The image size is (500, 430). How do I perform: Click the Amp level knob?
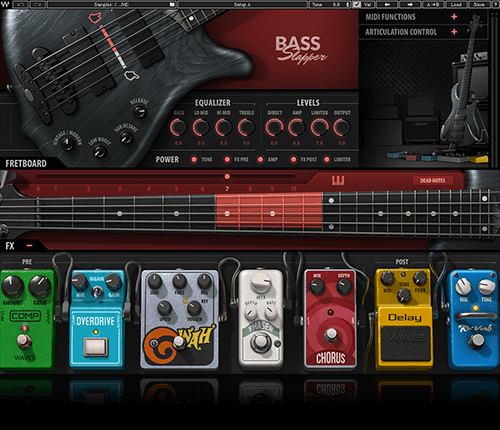click(x=296, y=127)
